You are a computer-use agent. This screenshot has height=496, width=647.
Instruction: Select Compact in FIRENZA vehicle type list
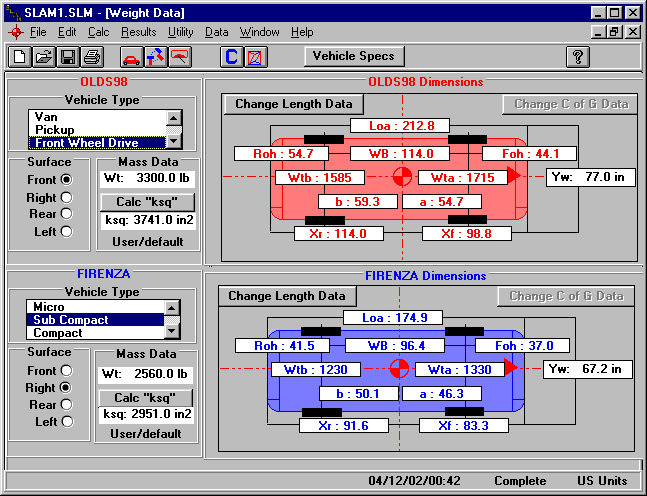click(95, 333)
